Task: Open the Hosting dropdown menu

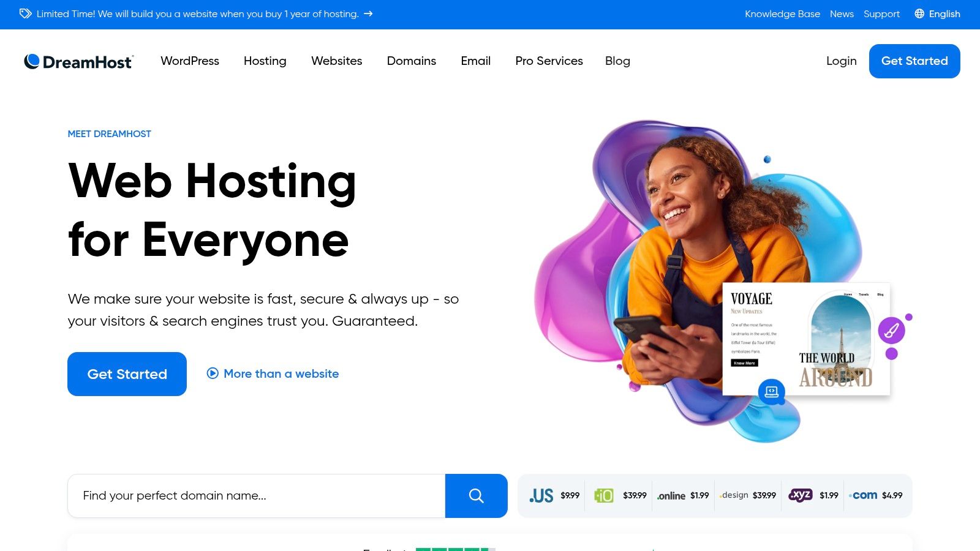Action: click(x=265, y=61)
